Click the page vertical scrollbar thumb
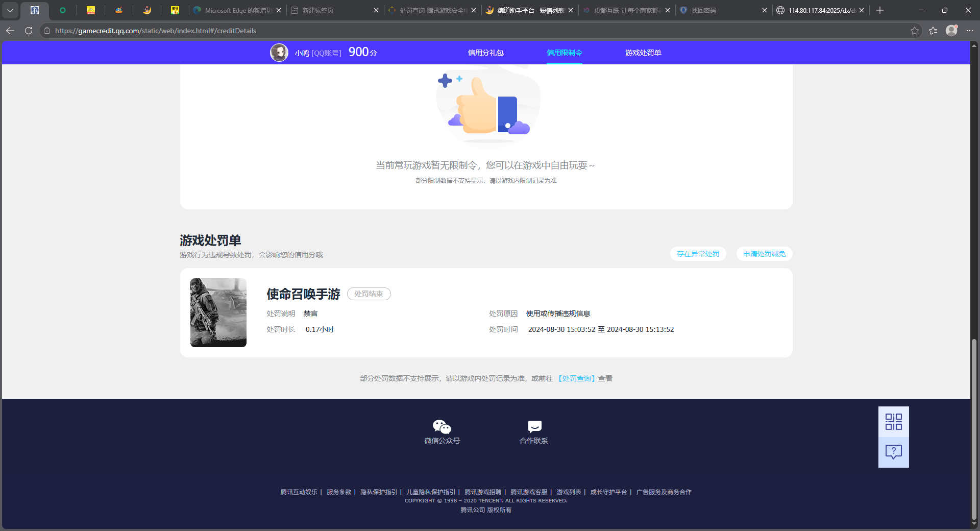 (x=974, y=430)
